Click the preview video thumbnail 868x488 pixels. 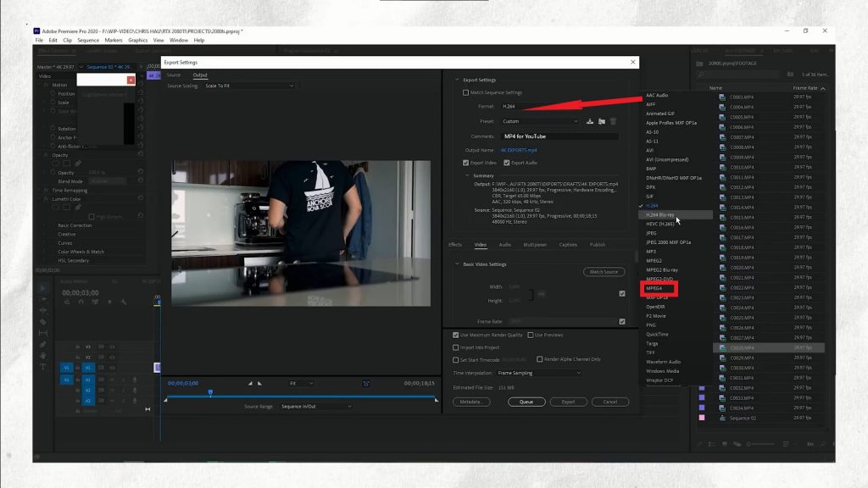click(x=301, y=234)
